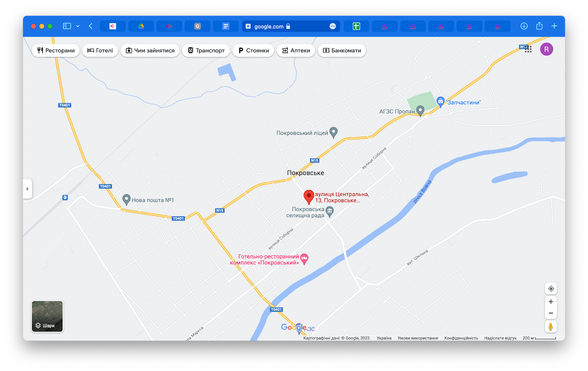Open the Україна footer link
588x371 pixels.
384,338
